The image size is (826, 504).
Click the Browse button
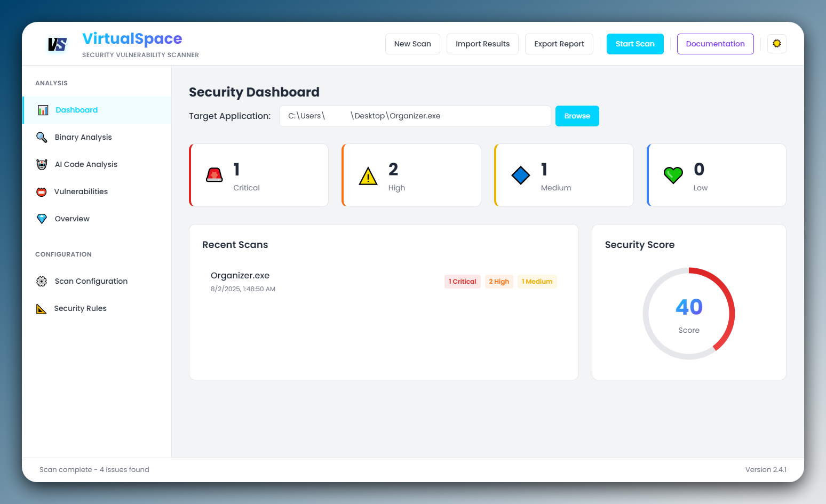[x=577, y=116]
